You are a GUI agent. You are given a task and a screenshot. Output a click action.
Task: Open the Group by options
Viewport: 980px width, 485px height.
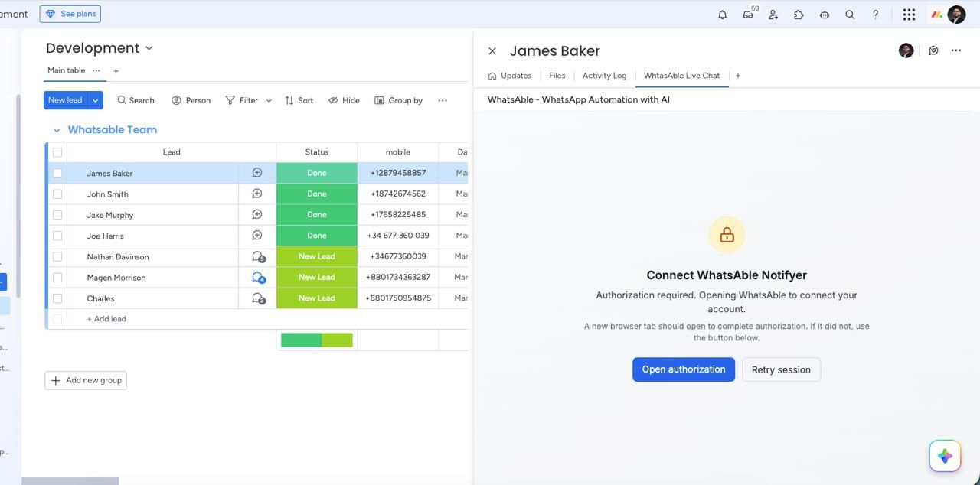398,100
